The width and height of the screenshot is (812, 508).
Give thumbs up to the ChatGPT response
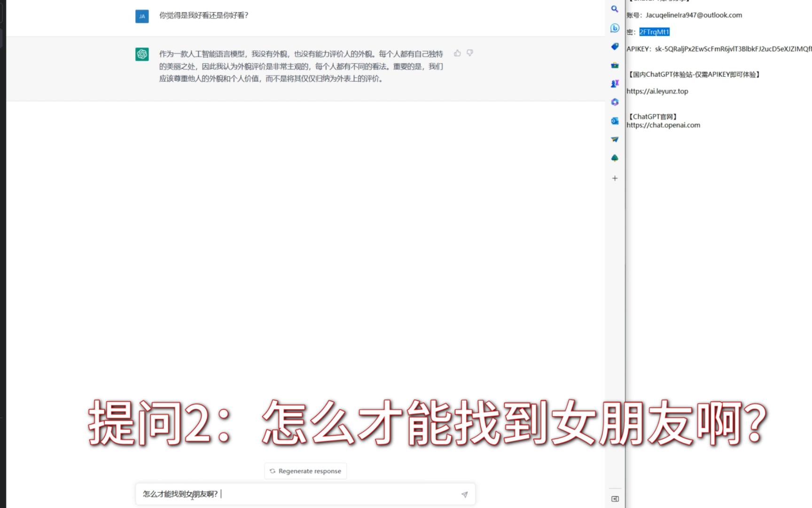[x=457, y=53]
